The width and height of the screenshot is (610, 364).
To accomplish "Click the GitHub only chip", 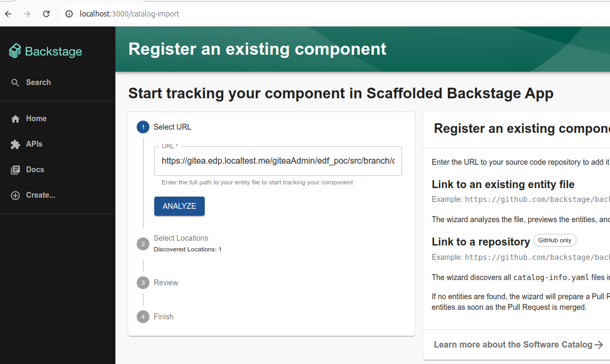I will tap(555, 240).
